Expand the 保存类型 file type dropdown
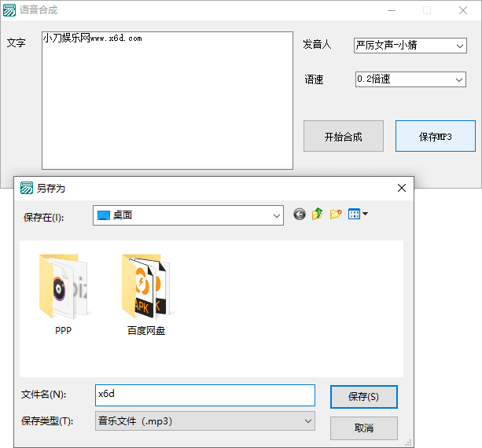This screenshot has width=482, height=448. [x=204, y=421]
